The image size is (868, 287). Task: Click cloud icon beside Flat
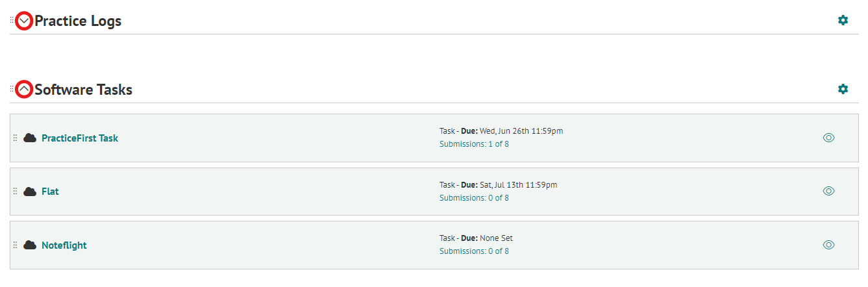[30, 192]
